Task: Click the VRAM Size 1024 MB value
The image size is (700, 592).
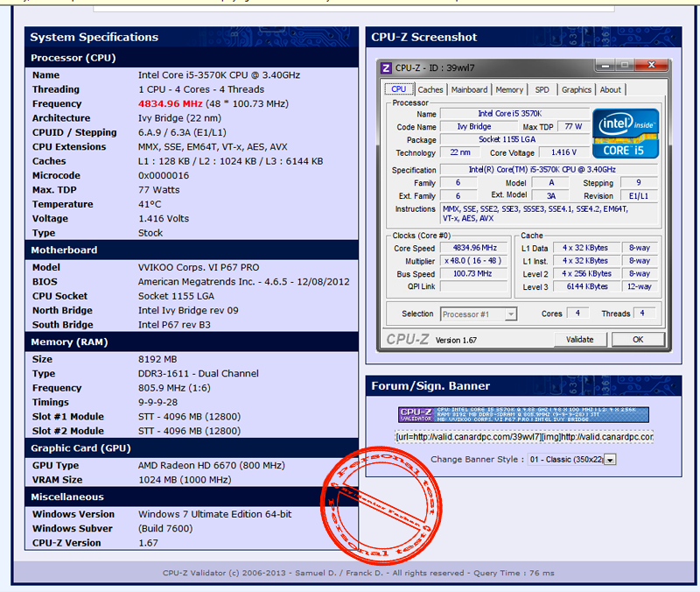Action: [x=185, y=480]
